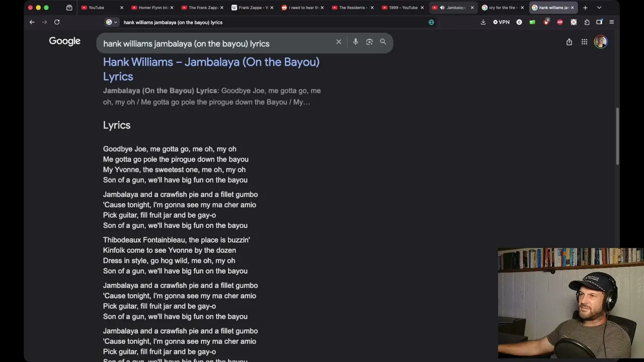The height and width of the screenshot is (362, 644).
Task: Submit search with the magnifier icon
Action: click(x=383, y=42)
